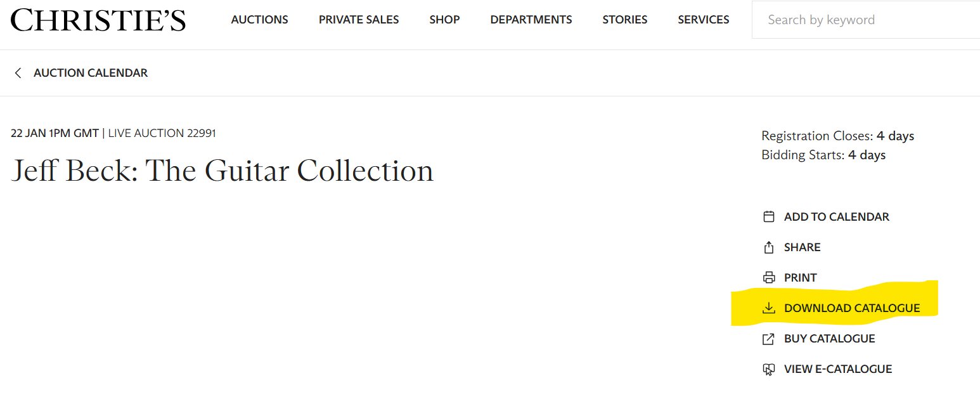Choose the Add to Calendar text link

837,217
